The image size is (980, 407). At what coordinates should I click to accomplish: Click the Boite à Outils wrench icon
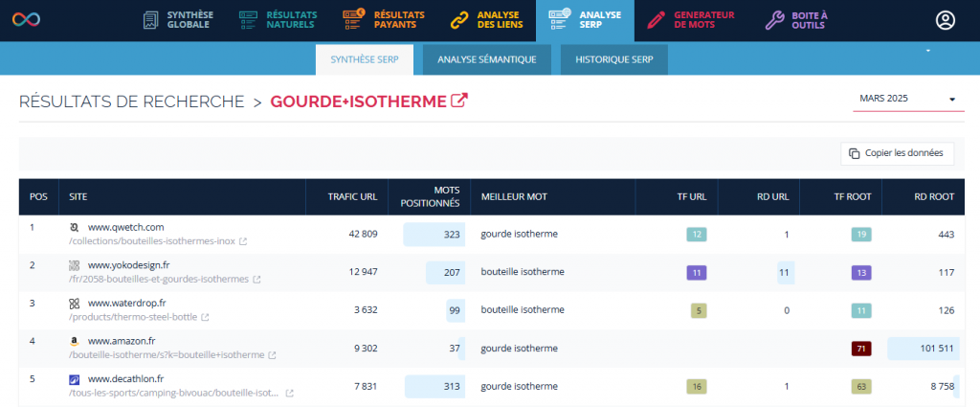pyautogui.click(x=774, y=20)
